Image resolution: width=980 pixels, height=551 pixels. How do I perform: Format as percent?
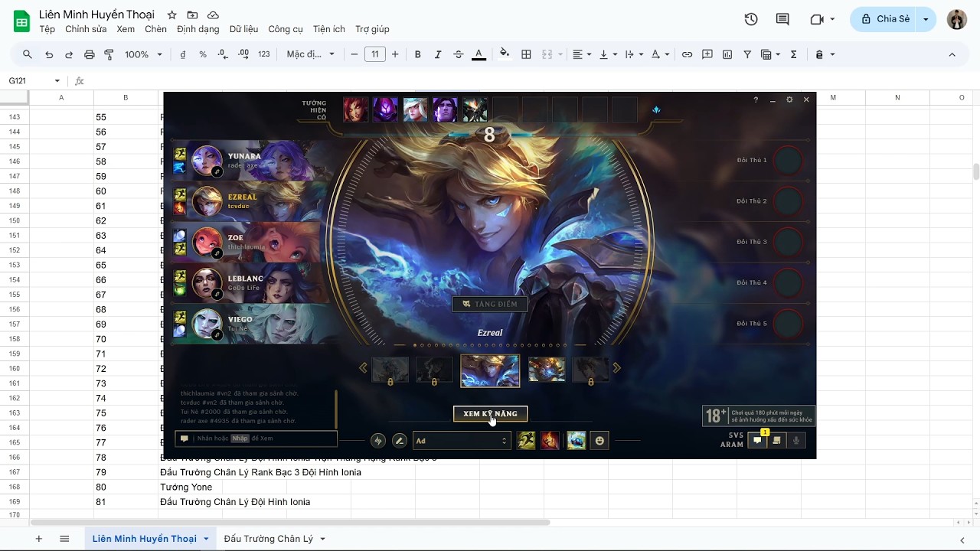(x=203, y=54)
